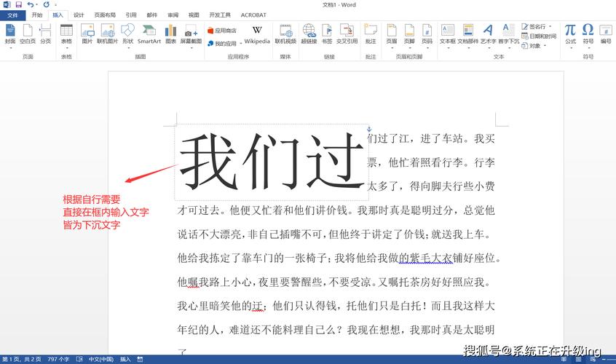Insert 艺术字 (WordArt)
616x364 pixels.
click(488, 36)
